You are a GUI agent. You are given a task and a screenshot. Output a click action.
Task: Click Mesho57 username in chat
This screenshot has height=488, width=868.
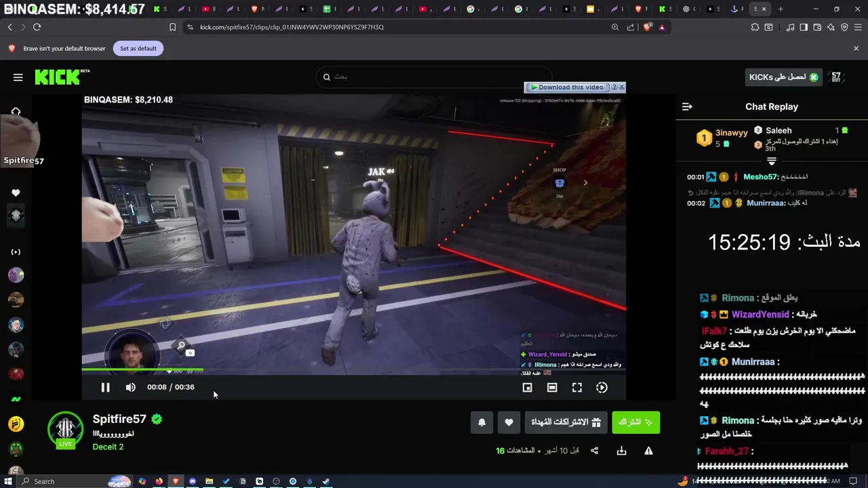760,177
